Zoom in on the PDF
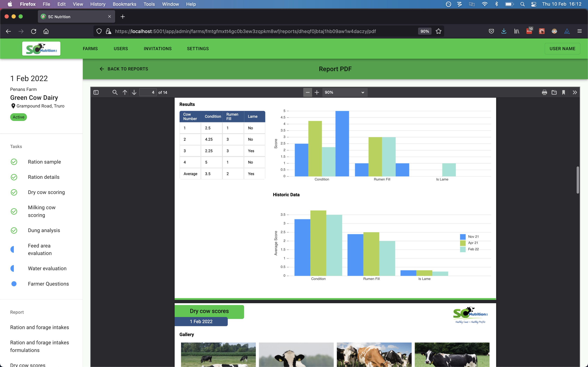The height and width of the screenshot is (367, 588). coord(317,92)
